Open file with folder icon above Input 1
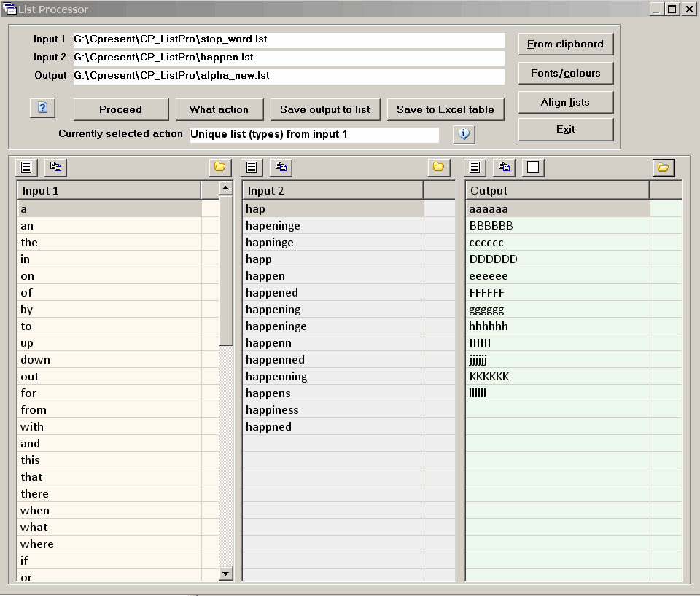This screenshot has width=700, height=596. [219, 167]
